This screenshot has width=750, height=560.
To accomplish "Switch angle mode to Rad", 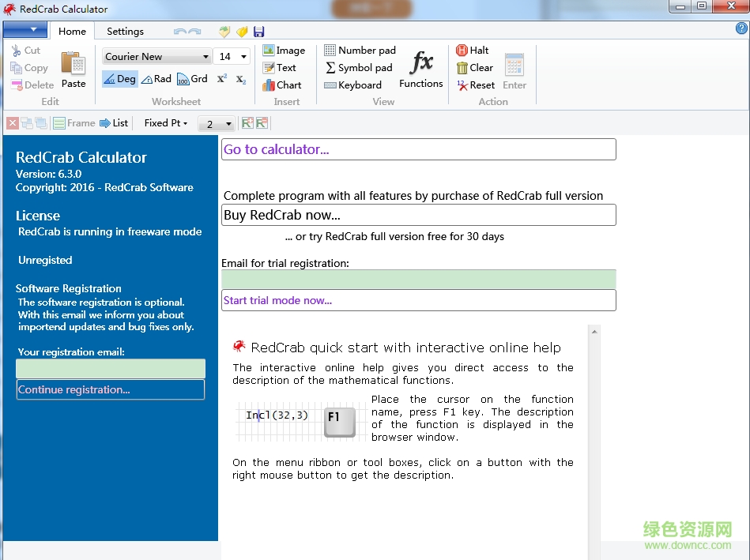I will click(156, 79).
